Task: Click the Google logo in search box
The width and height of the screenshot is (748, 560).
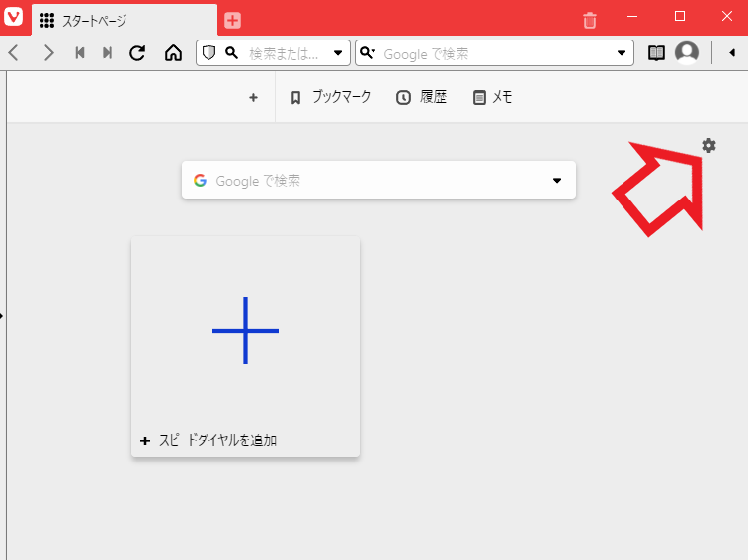Action: pos(200,181)
